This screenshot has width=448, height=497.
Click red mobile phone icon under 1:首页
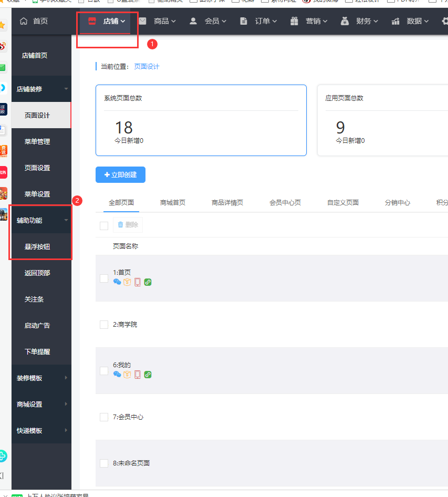pos(138,282)
